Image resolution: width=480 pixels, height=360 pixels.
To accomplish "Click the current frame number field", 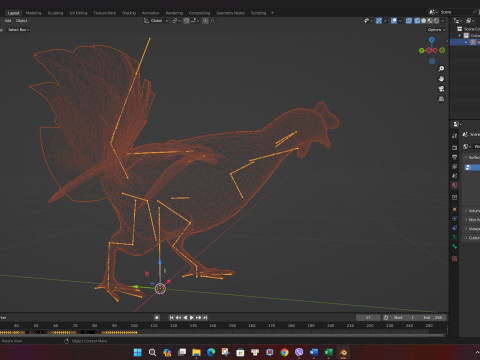I will 368,318.
